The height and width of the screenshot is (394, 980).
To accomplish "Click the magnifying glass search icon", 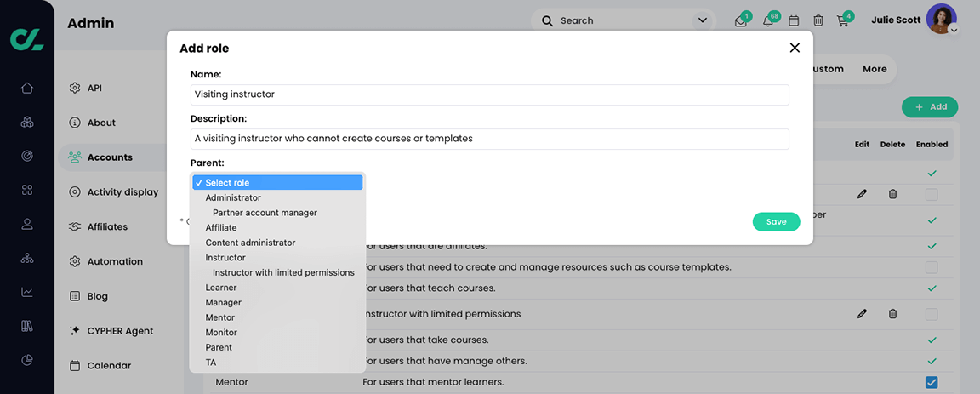I will tap(548, 20).
